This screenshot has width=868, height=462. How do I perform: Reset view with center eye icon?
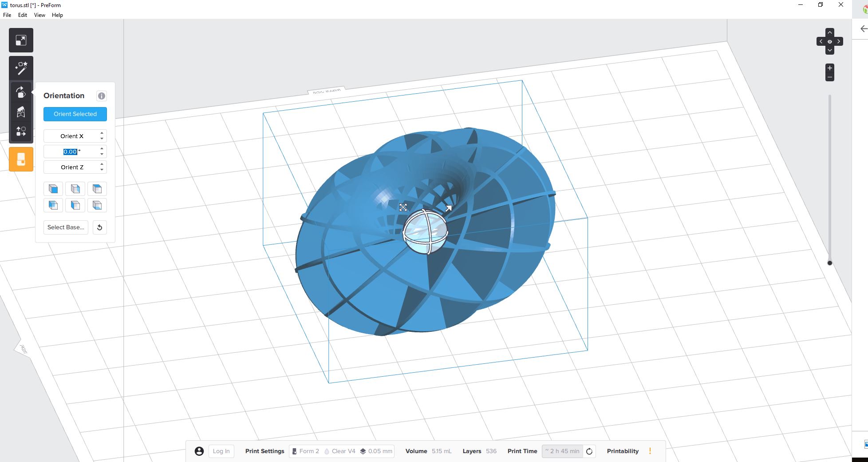pyautogui.click(x=829, y=42)
